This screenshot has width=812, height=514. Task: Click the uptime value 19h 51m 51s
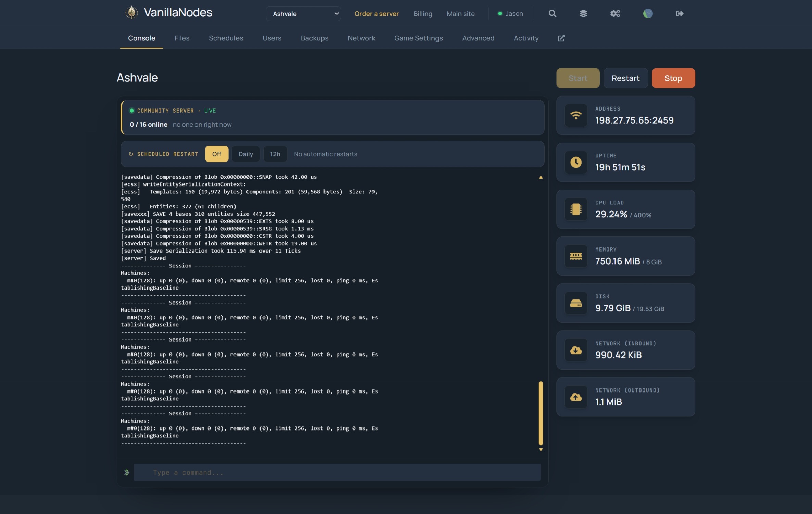tap(620, 167)
